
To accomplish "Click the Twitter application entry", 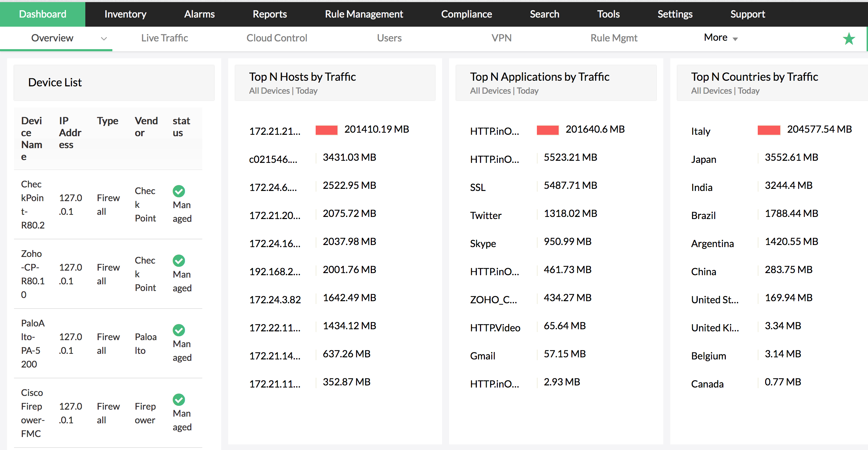I will pyautogui.click(x=486, y=216).
